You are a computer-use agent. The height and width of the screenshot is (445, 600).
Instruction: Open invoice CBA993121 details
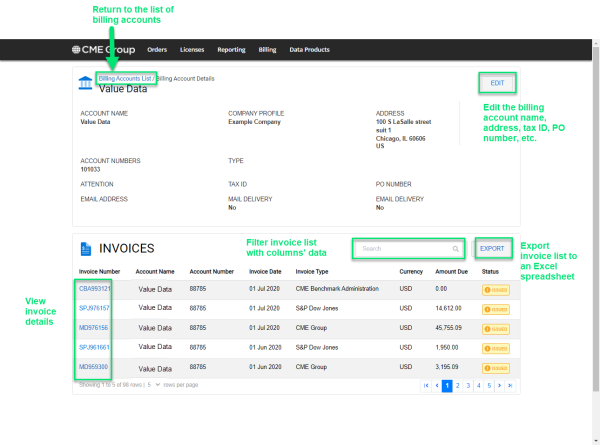(x=94, y=289)
